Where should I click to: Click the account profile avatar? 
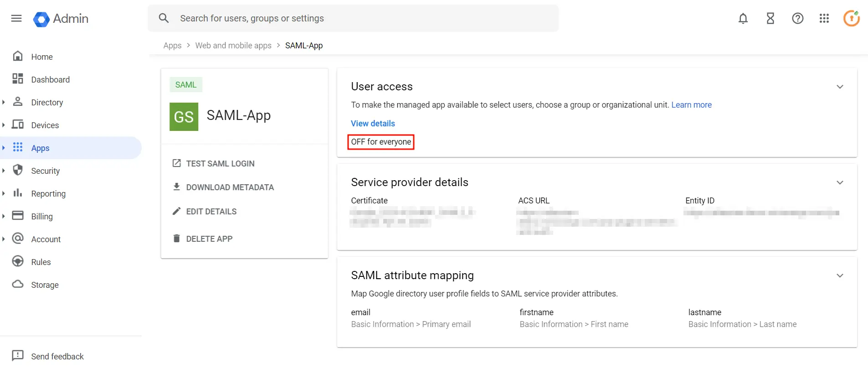coord(851,18)
